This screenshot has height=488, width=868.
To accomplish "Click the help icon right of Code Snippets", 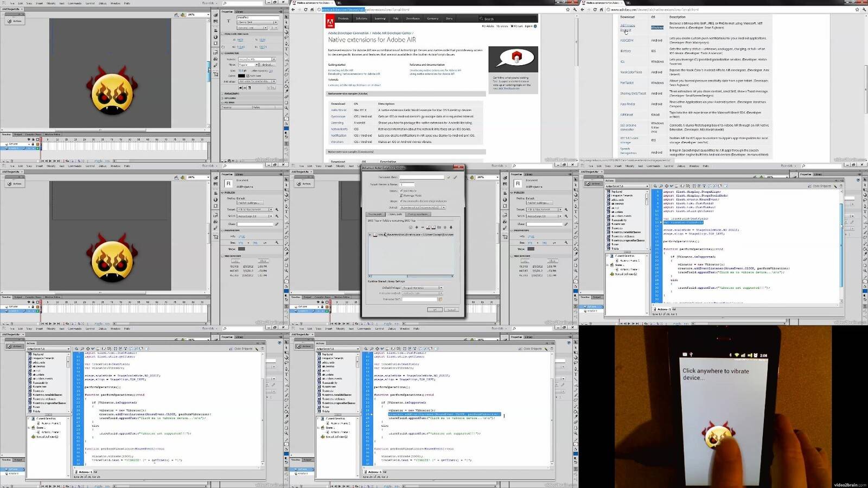I will coord(841,186).
